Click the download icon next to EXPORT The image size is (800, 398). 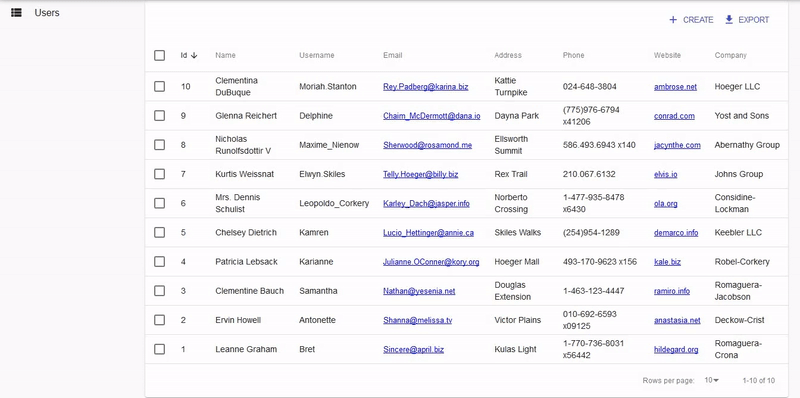click(729, 19)
